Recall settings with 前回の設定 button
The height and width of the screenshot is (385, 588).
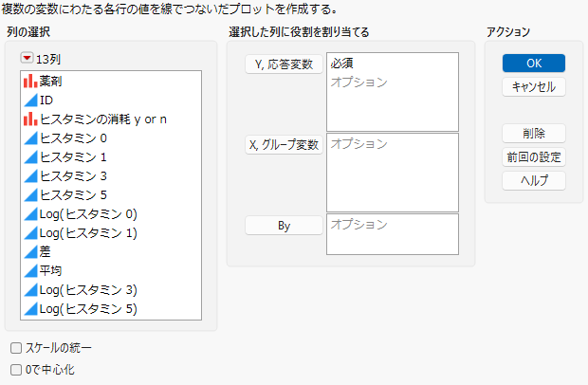(x=534, y=157)
